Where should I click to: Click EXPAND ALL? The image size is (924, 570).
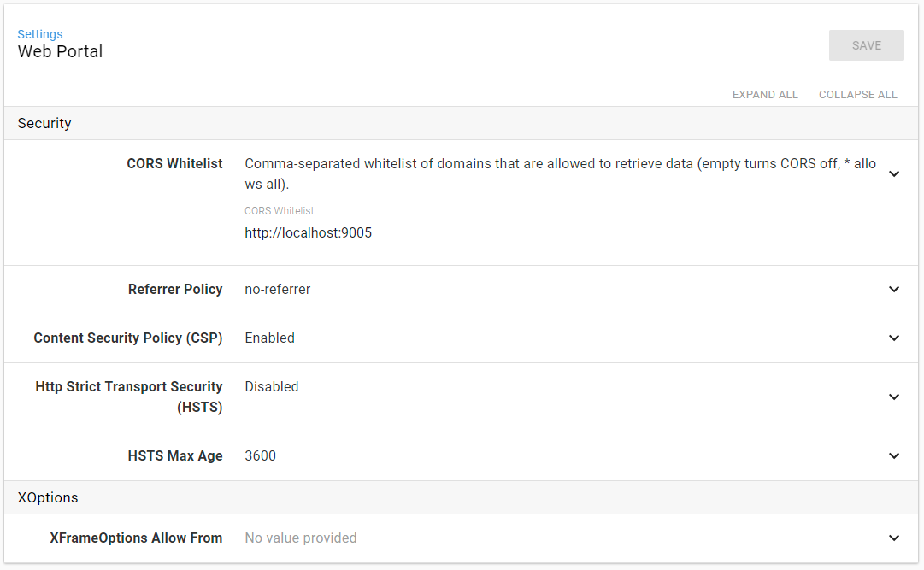[764, 94]
